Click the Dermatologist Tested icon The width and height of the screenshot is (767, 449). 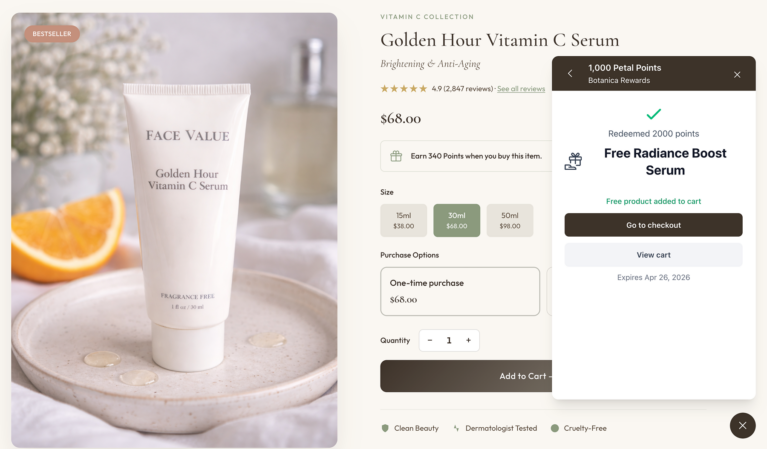click(456, 428)
